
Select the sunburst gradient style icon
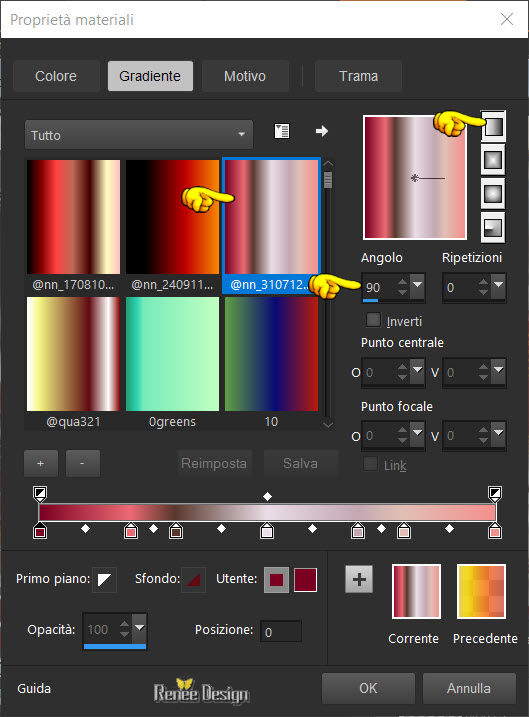click(493, 193)
